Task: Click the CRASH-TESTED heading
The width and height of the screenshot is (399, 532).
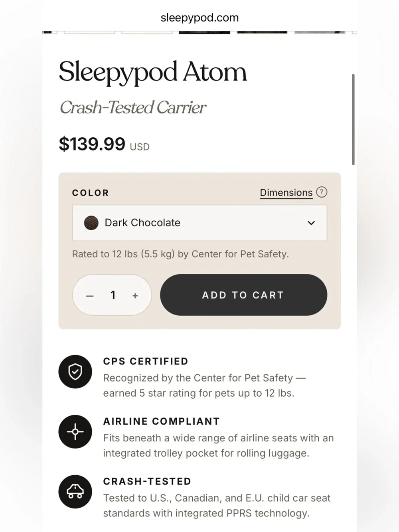Action: coord(147,481)
